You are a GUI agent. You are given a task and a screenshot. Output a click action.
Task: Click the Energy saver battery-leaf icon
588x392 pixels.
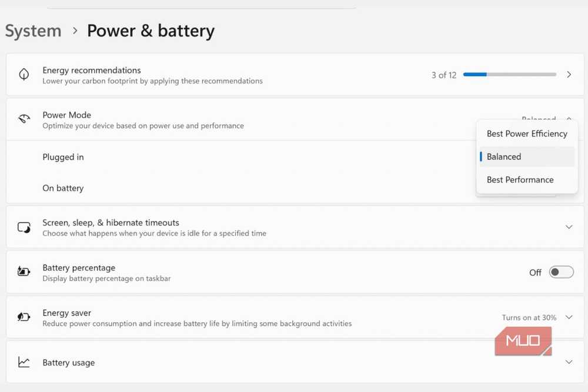(x=24, y=317)
